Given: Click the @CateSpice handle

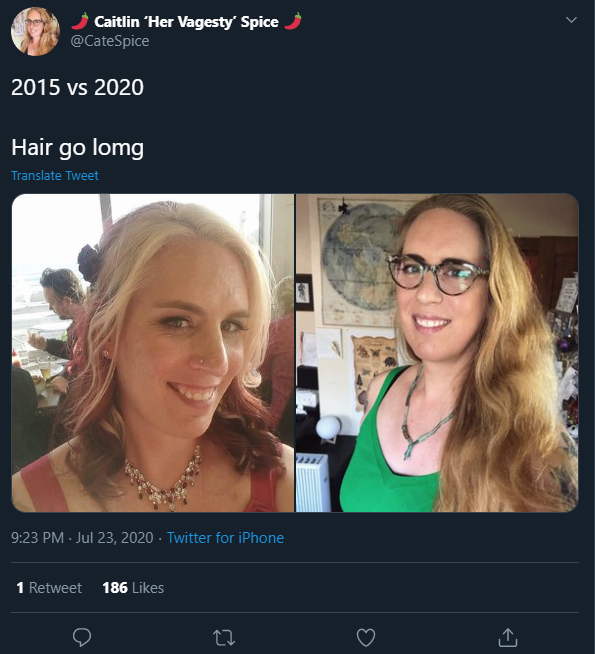Looking at the screenshot, I should point(110,41).
